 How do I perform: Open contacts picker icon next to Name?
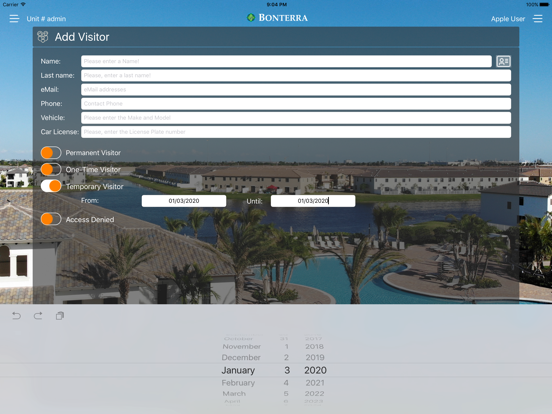[503, 61]
